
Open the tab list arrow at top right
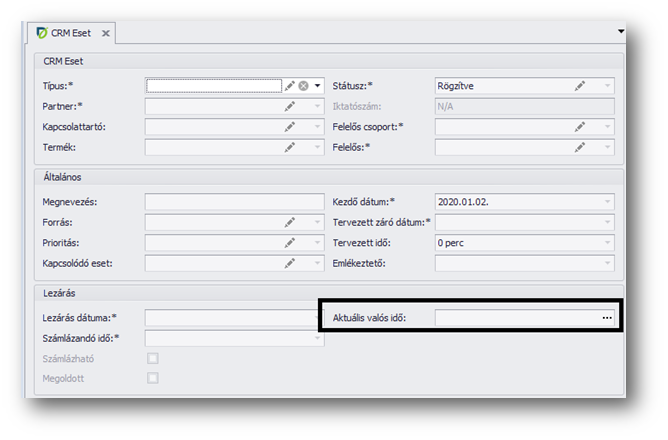621,32
